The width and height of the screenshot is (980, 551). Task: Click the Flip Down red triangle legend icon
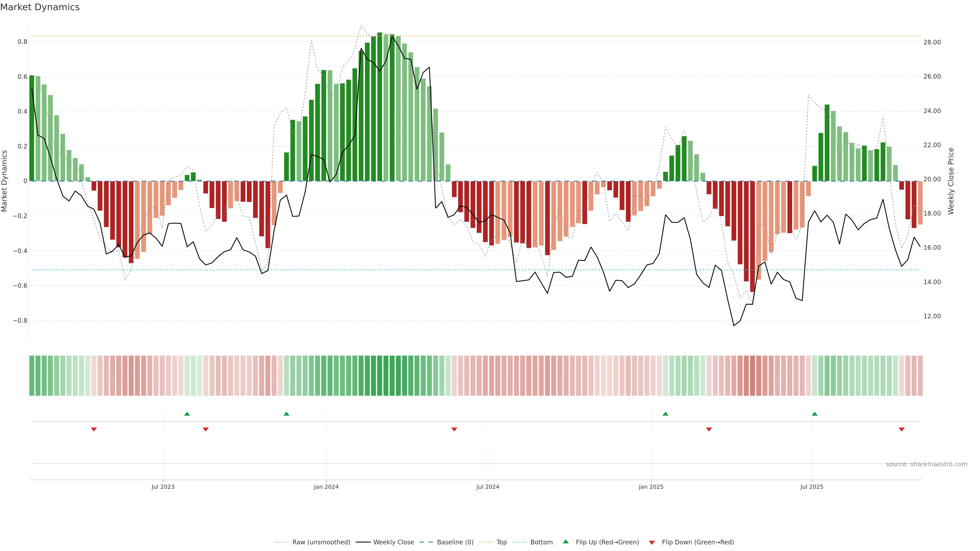652,542
